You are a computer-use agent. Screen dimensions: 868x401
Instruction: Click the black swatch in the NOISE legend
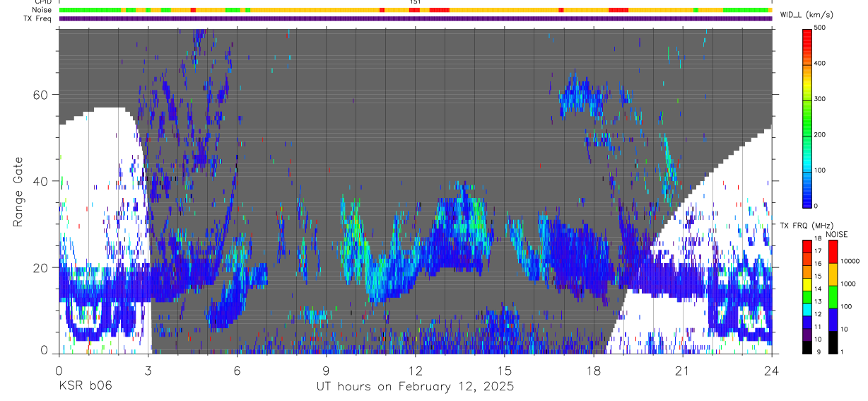pyautogui.click(x=833, y=342)
